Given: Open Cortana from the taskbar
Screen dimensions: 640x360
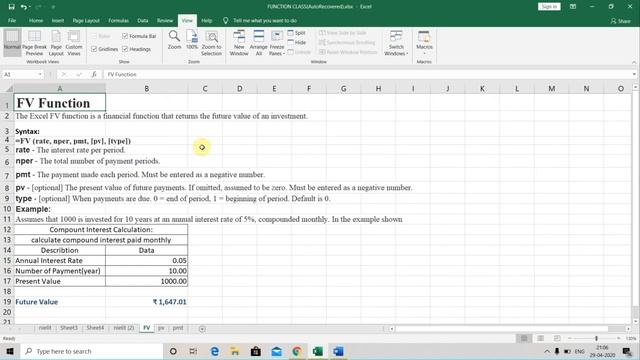Looking at the screenshot, I should (173, 351).
